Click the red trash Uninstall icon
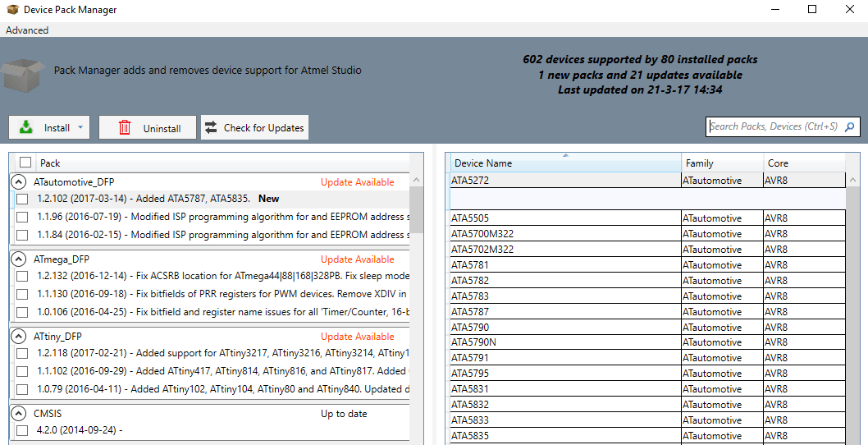The width and height of the screenshot is (868, 445). tap(125, 127)
